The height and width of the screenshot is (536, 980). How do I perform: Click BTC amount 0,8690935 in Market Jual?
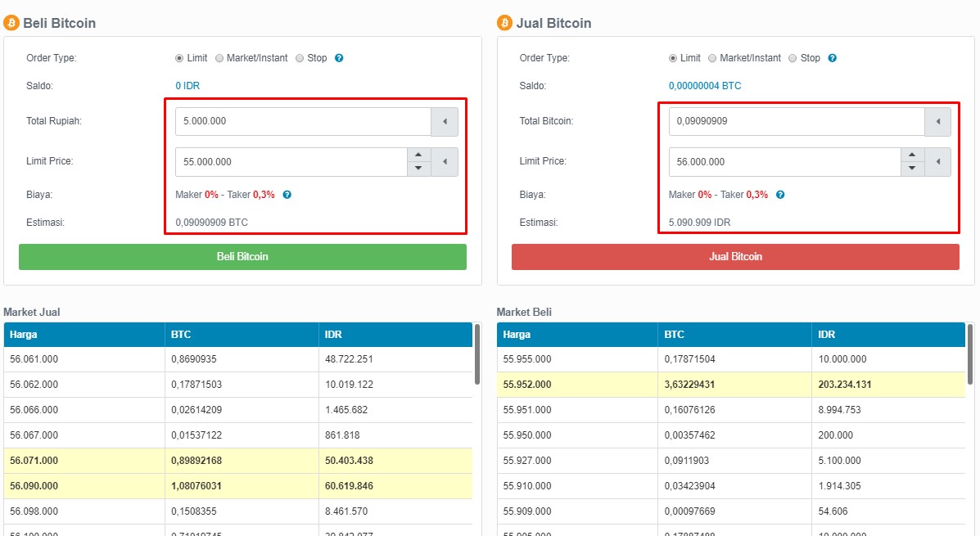click(194, 359)
